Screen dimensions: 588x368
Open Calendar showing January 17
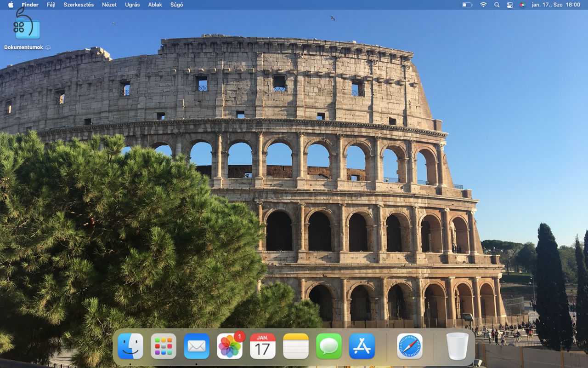[262, 346]
